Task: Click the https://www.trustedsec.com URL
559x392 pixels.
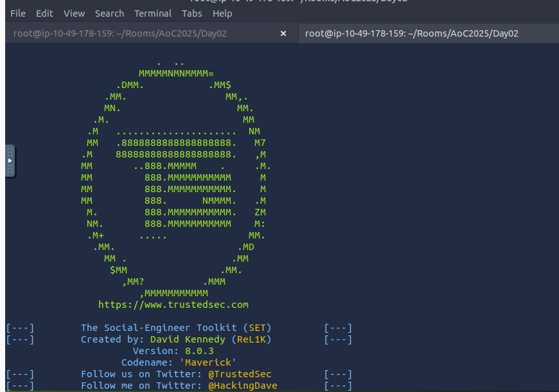Action: (173, 305)
